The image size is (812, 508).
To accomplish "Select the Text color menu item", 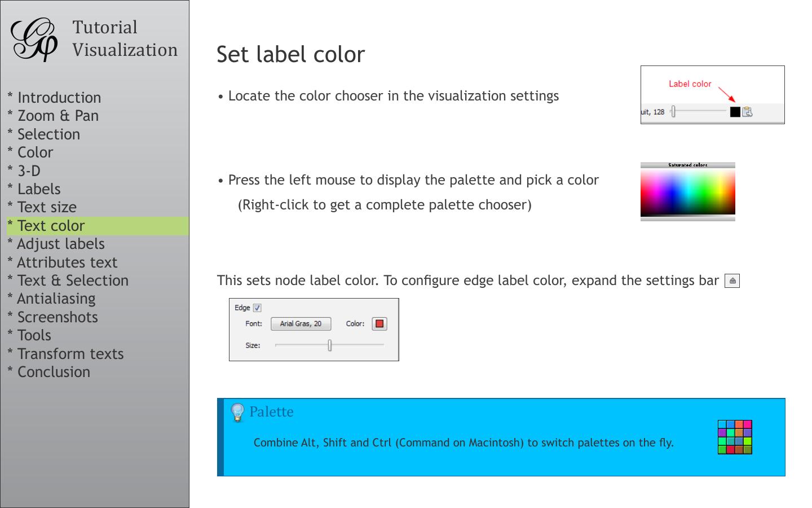I will click(x=51, y=226).
